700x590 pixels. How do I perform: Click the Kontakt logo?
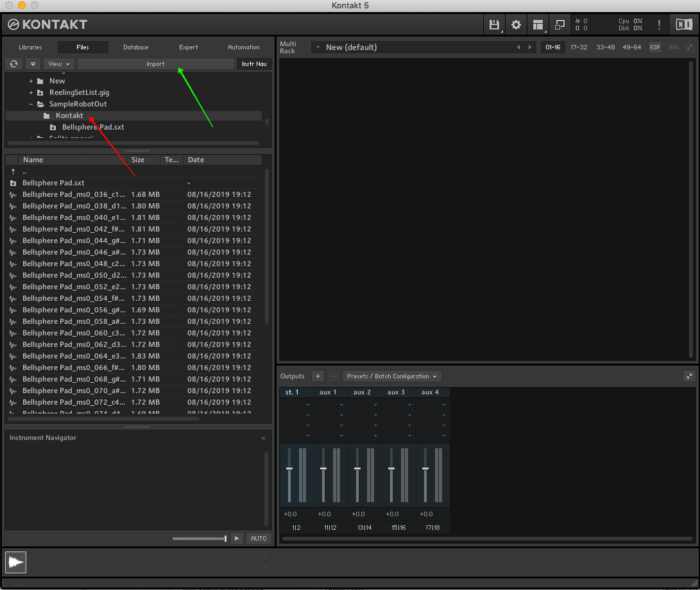click(47, 24)
